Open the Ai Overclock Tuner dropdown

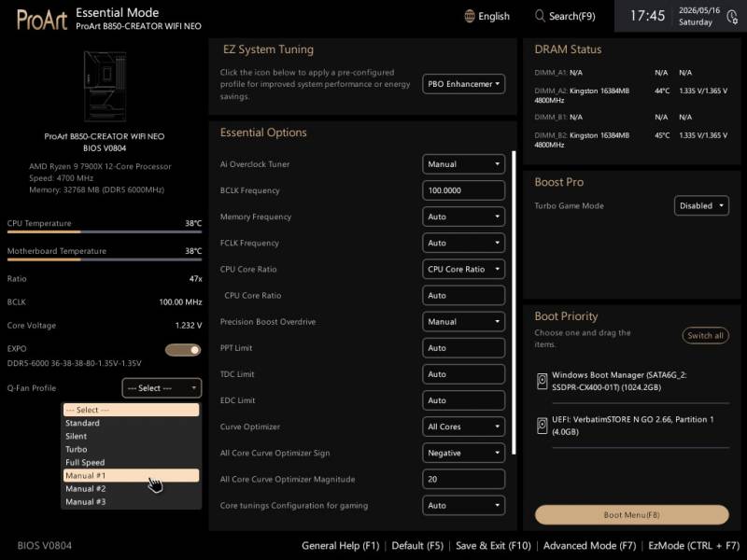[x=463, y=164]
